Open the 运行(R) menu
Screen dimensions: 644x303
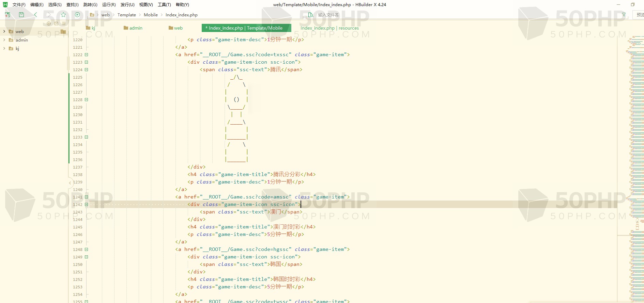[109, 5]
